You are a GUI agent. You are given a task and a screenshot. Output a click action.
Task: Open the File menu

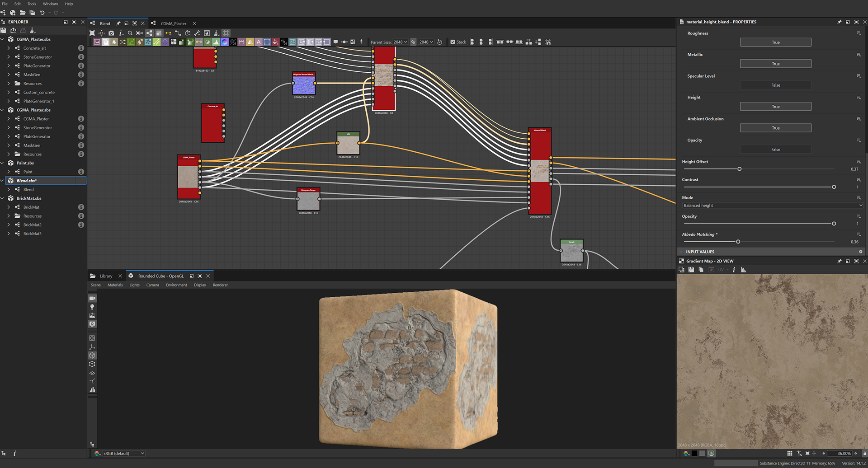point(5,4)
